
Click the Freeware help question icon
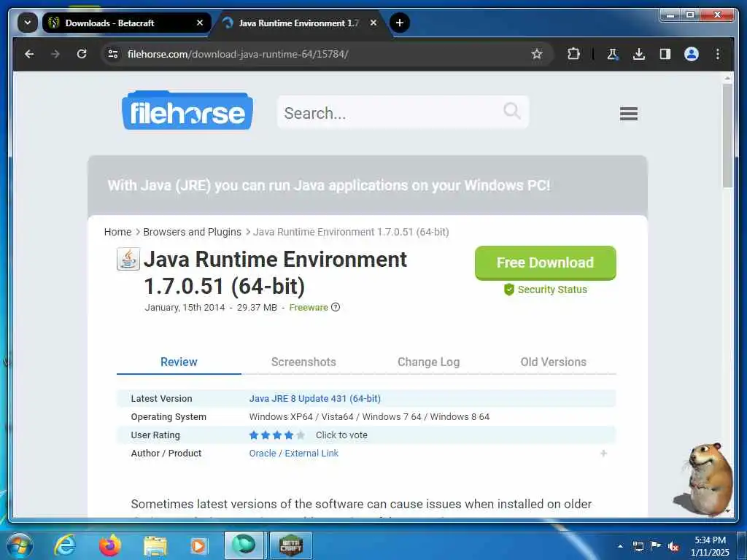pyautogui.click(x=336, y=307)
